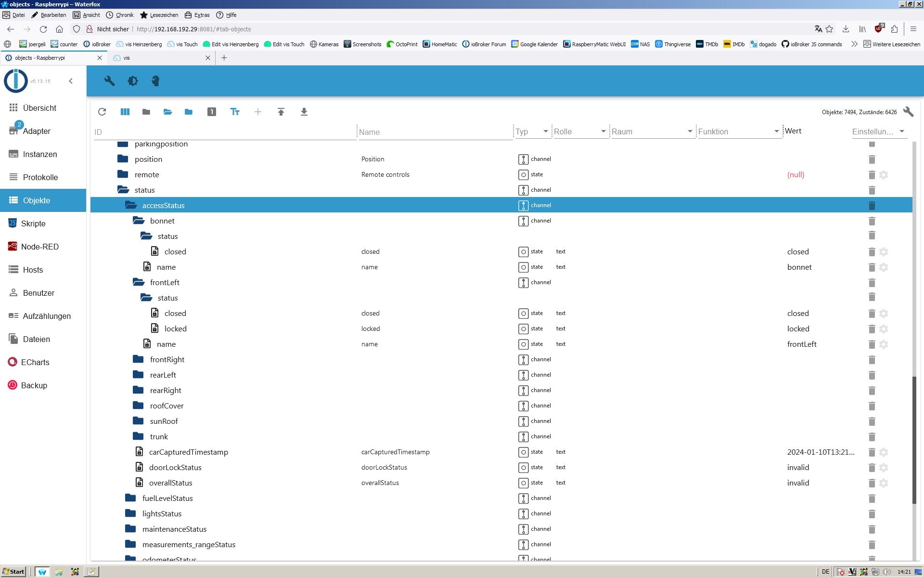Open the Rolle filter dropdown
This screenshot has width=924, height=578.
[603, 131]
